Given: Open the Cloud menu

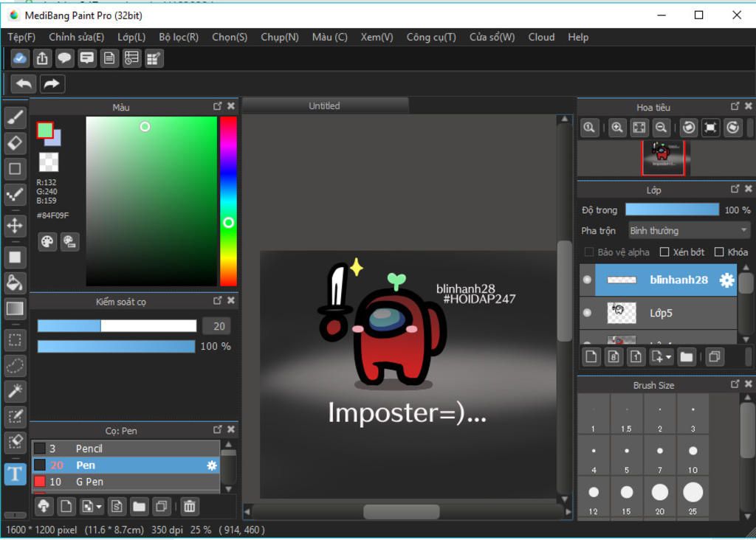Looking at the screenshot, I should [541, 37].
